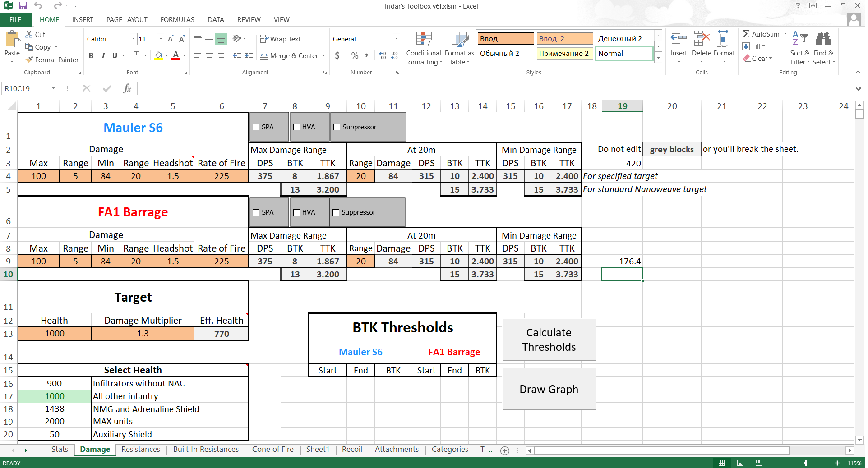Open Conditional Formatting menu

(x=424, y=49)
